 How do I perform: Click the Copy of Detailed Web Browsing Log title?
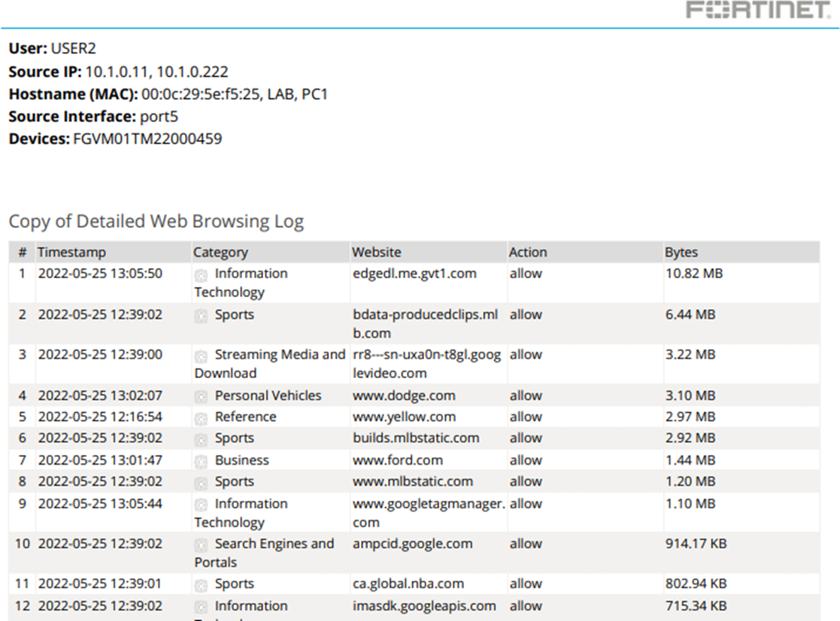coord(156,221)
